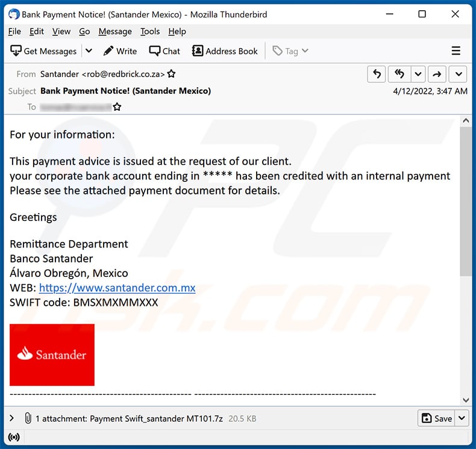
Task: Minimize the Thunderbird window
Action: 389,14
